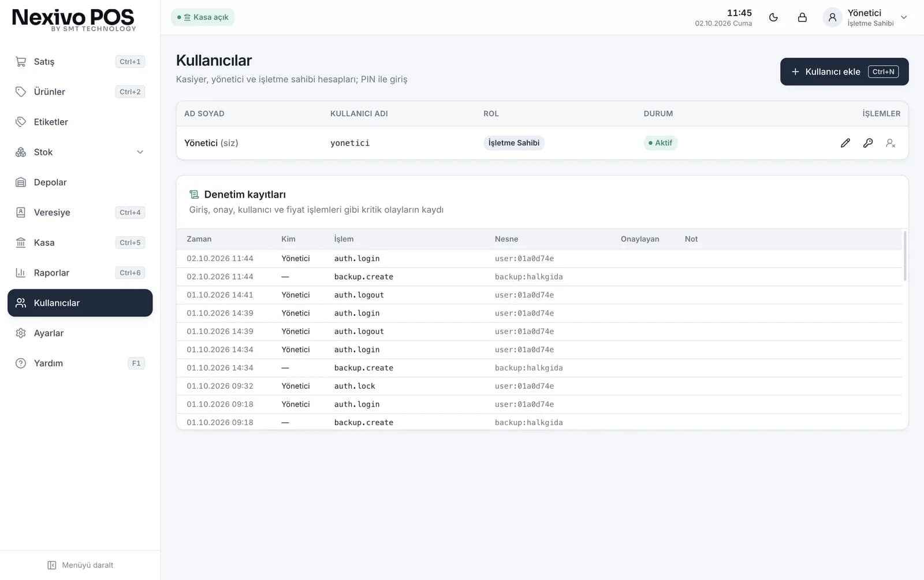Click the Kasa açık status badge

[x=203, y=17]
